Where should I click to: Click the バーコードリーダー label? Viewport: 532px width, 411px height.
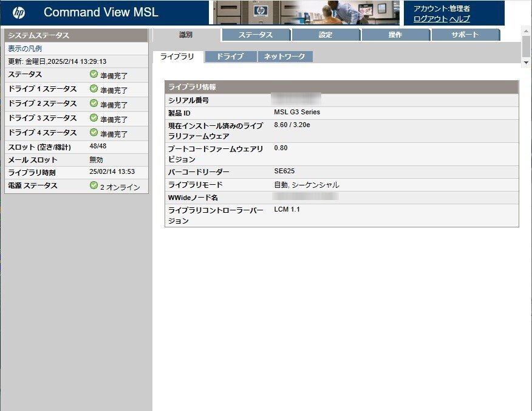[199, 172]
